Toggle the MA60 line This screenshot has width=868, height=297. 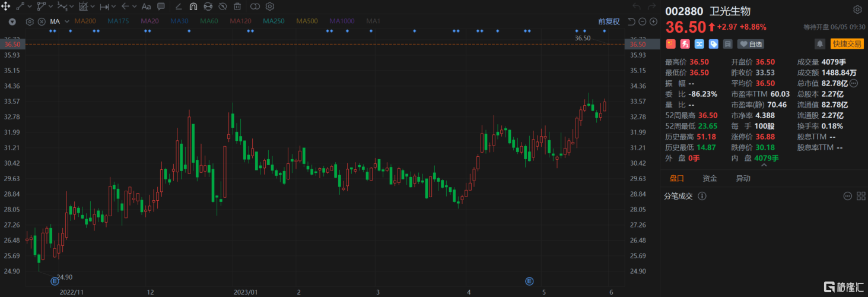[209, 21]
